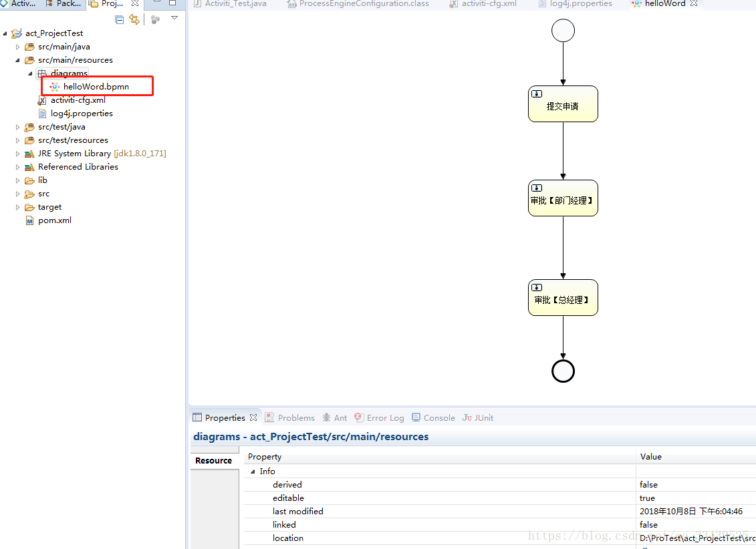Click the Value column header

coord(697,457)
